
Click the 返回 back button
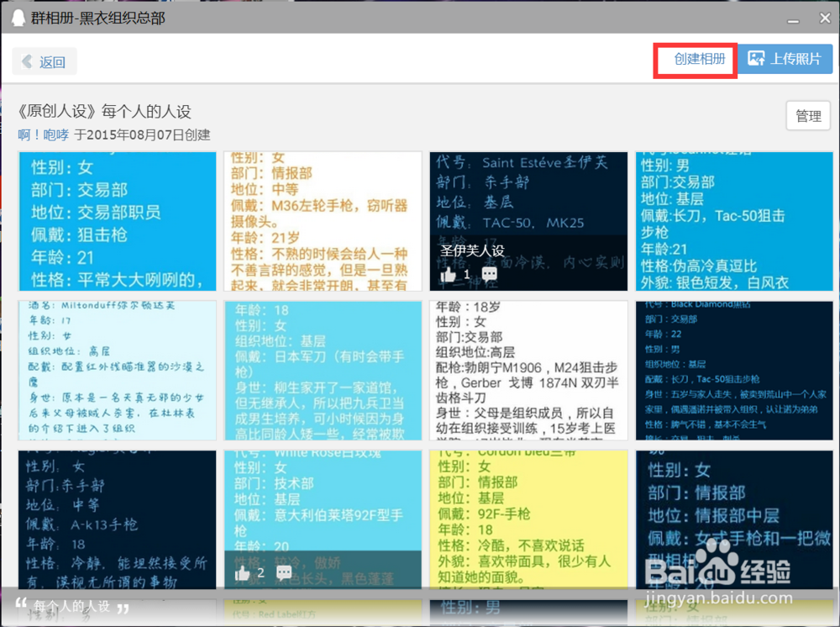click(x=45, y=61)
